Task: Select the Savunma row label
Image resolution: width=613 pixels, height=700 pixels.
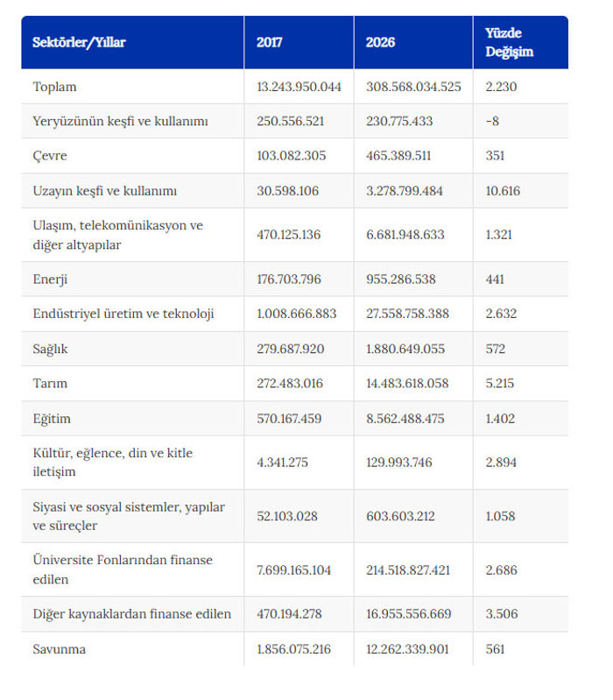Action: click(59, 649)
